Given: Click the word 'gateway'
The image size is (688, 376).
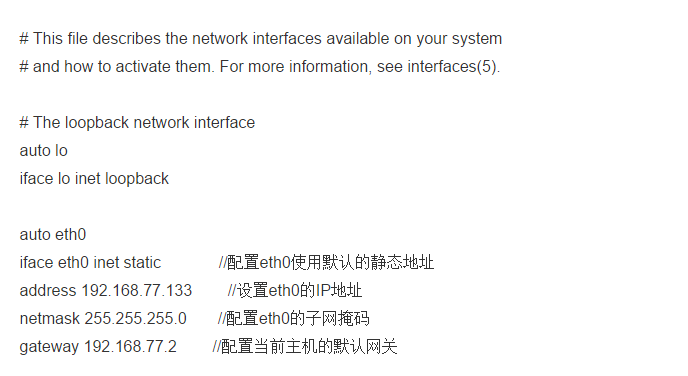Looking at the screenshot, I should click(49, 347).
